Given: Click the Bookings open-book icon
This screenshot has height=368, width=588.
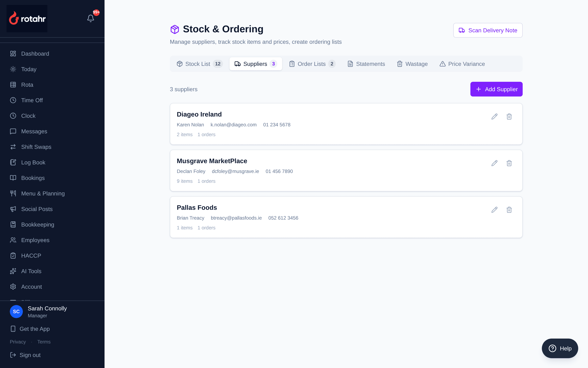Looking at the screenshot, I should coord(13,178).
